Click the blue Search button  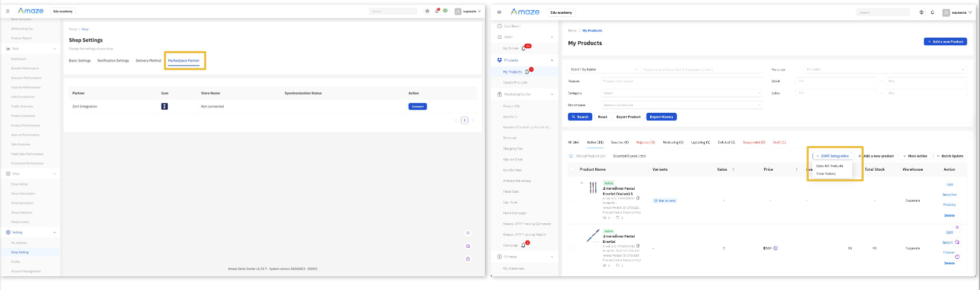[580, 116]
